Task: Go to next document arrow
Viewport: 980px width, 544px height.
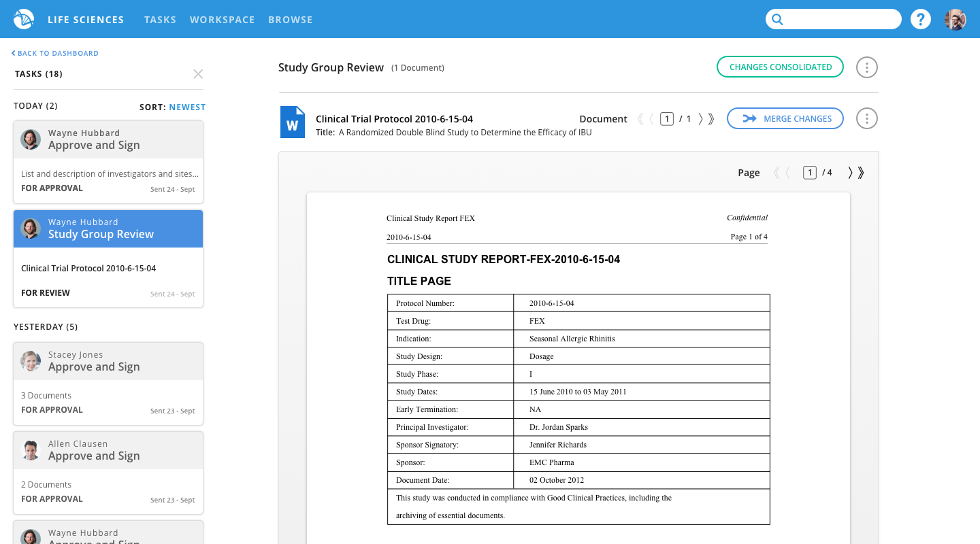Action: [x=700, y=119]
